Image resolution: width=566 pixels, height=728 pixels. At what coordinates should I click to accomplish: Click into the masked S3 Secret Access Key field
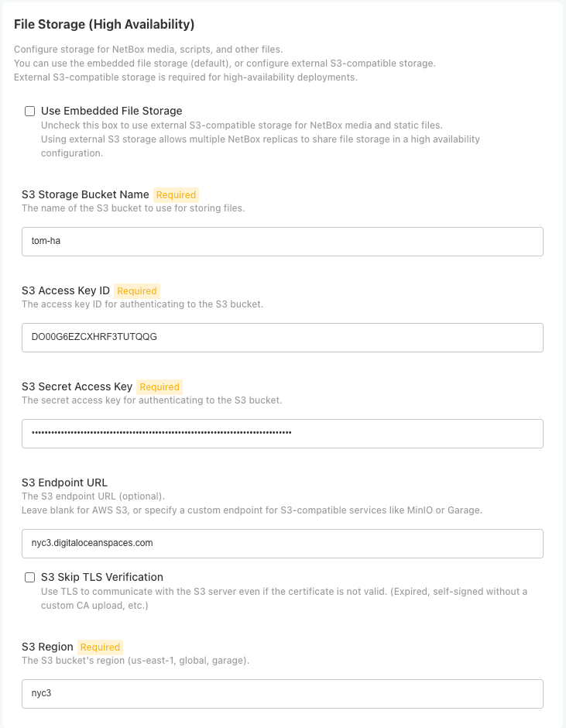click(x=283, y=433)
